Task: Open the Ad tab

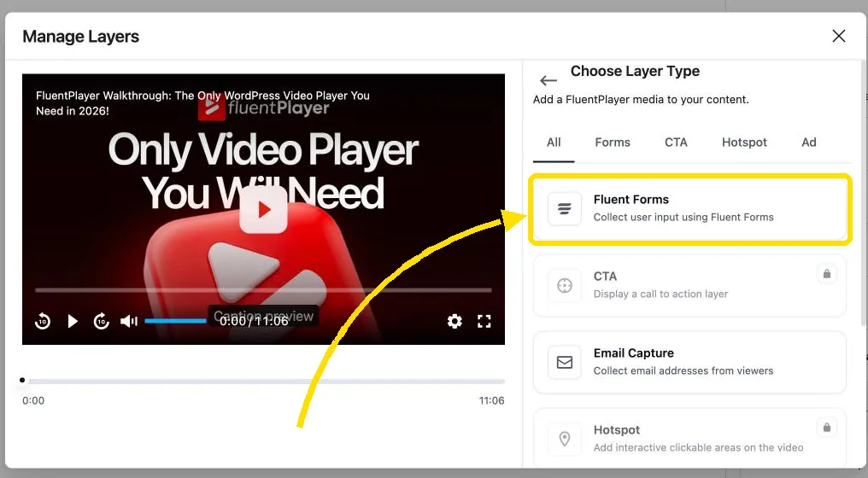Action: coord(809,143)
